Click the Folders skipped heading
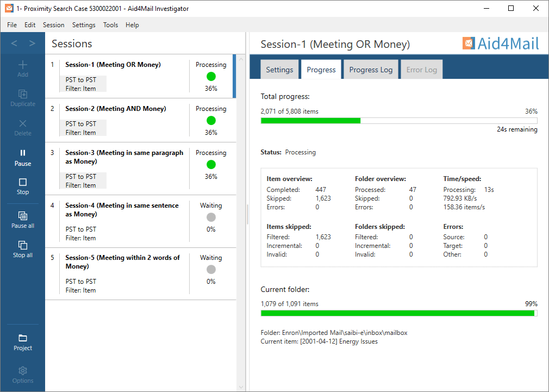Viewport: 549px width, 392px height. click(380, 227)
